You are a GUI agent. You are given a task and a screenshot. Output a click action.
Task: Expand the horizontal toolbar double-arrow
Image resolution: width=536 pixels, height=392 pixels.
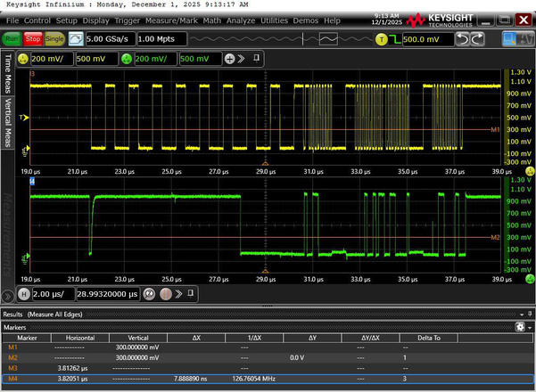pos(178,293)
